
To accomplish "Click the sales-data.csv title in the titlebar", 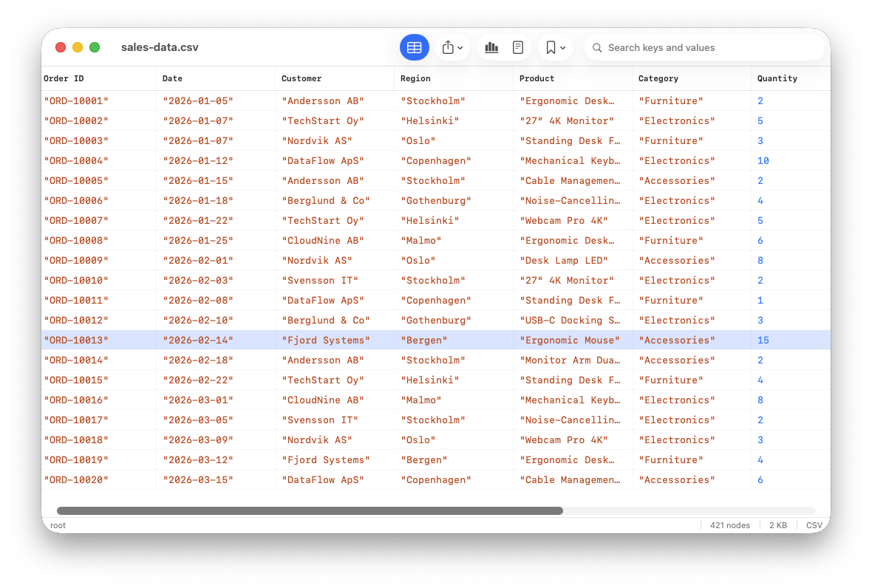I will click(160, 47).
